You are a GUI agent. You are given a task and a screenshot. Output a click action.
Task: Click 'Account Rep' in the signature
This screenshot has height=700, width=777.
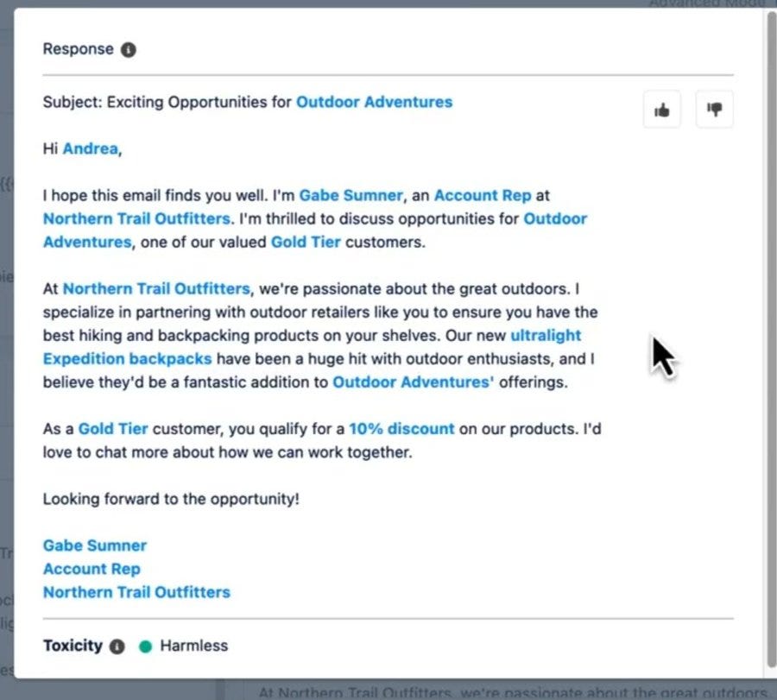(92, 569)
